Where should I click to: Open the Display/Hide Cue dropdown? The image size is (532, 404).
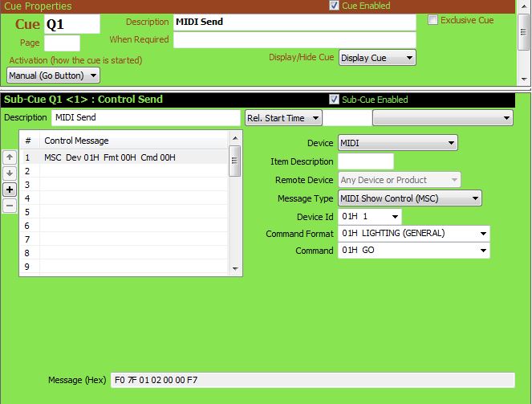coord(377,58)
